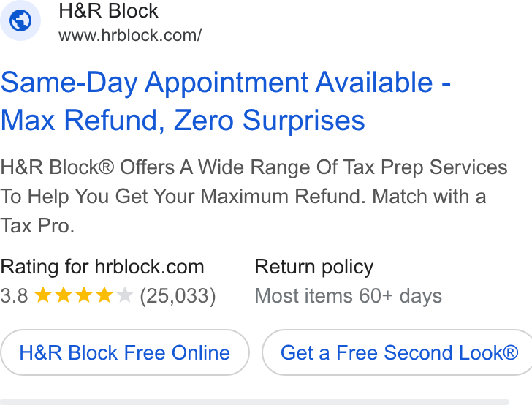532x405 pixels.
Task: Open the Same-Day Appointment Available headline
Action: point(226,83)
